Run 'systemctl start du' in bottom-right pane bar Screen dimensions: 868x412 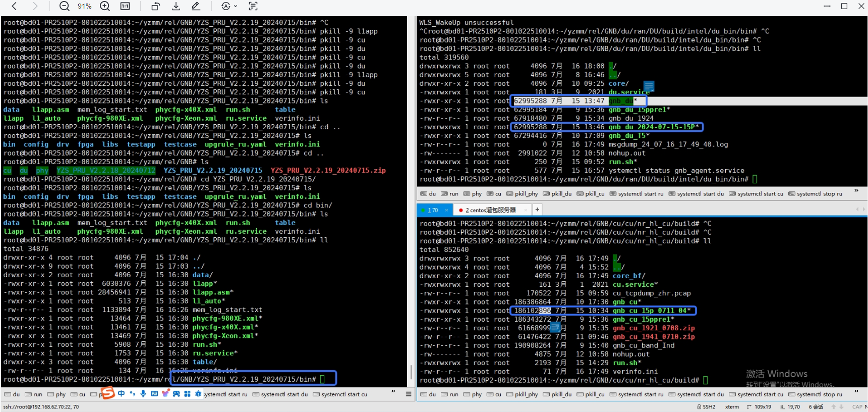point(696,394)
